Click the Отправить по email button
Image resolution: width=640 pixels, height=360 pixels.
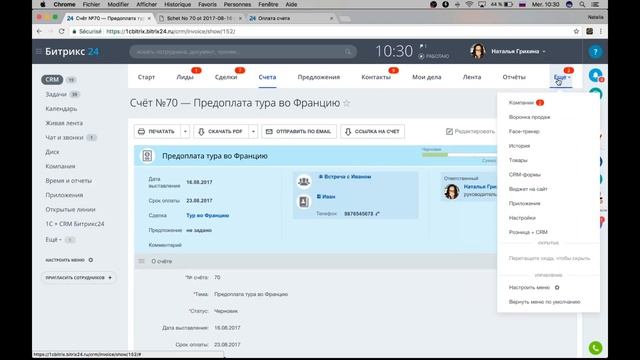pyautogui.click(x=299, y=131)
